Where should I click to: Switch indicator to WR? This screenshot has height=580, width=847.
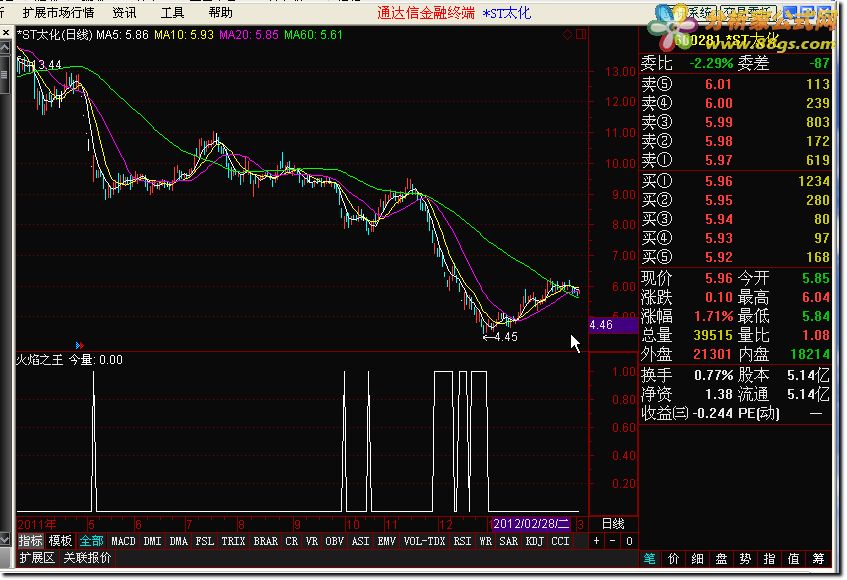486,541
